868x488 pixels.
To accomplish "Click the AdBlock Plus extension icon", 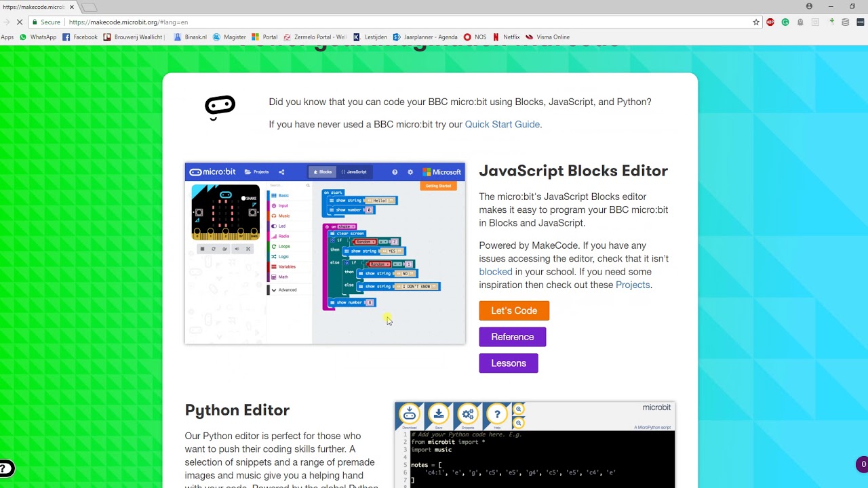I will coord(770,22).
